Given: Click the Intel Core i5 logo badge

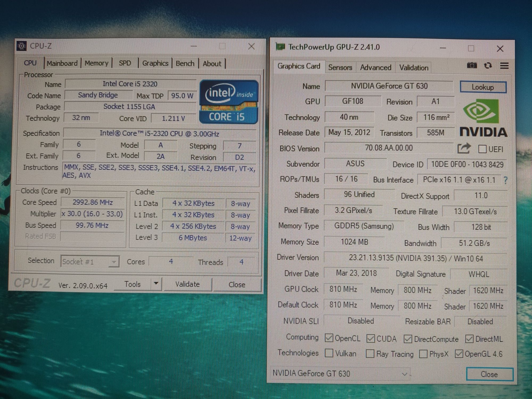Looking at the screenshot, I should [229, 102].
